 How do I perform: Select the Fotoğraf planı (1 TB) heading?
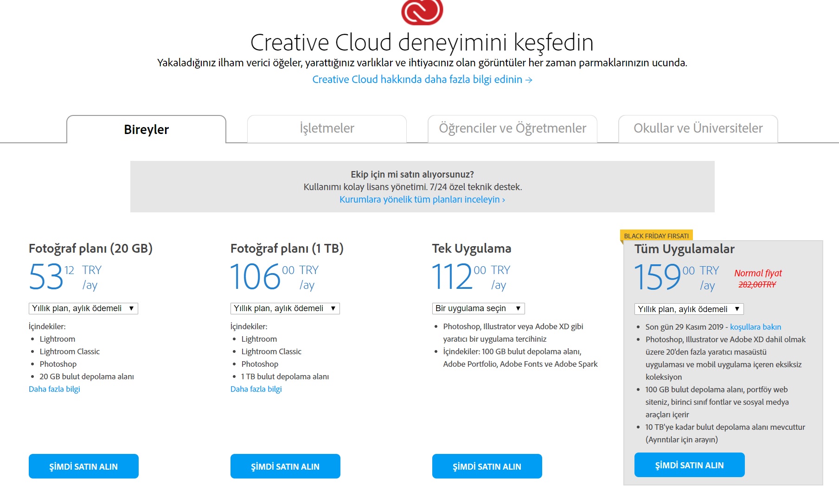[x=287, y=249]
